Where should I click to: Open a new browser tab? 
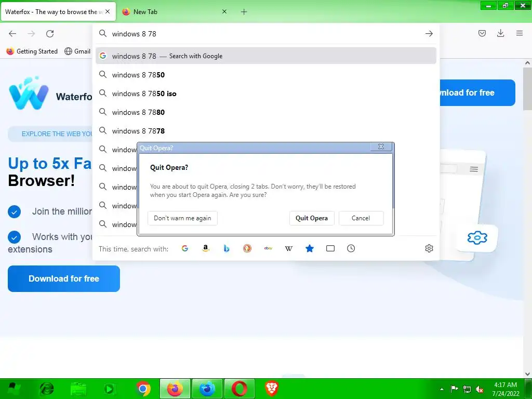click(x=244, y=12)
